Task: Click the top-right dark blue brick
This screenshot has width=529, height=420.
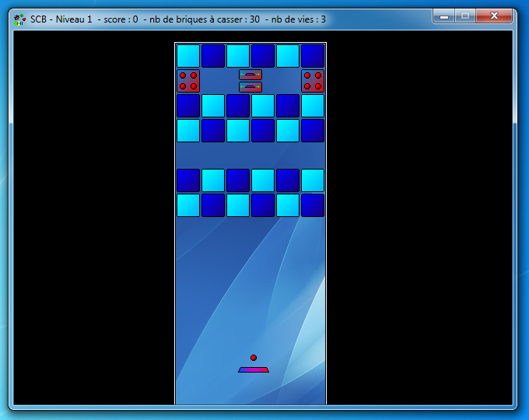Action: 313,56
